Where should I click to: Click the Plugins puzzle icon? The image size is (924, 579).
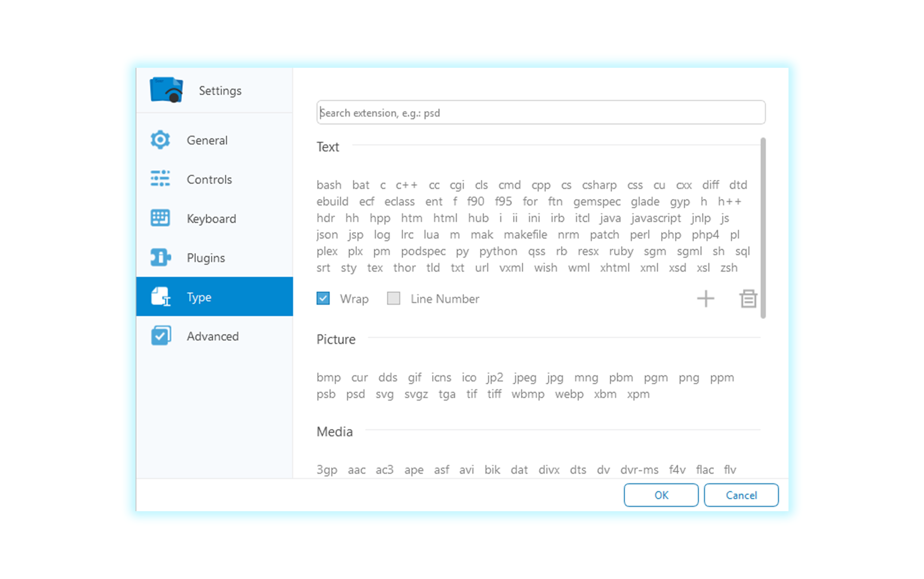click(x=160, y=257)
